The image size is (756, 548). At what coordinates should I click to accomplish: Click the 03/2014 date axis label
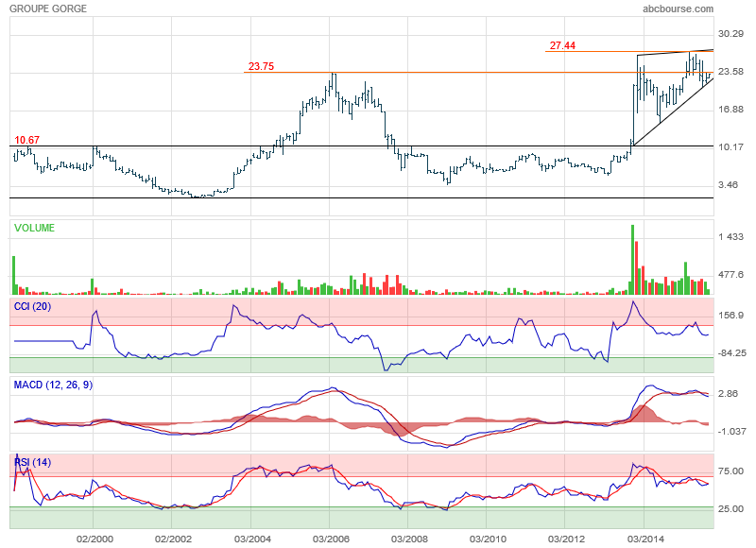pos(645,539)
